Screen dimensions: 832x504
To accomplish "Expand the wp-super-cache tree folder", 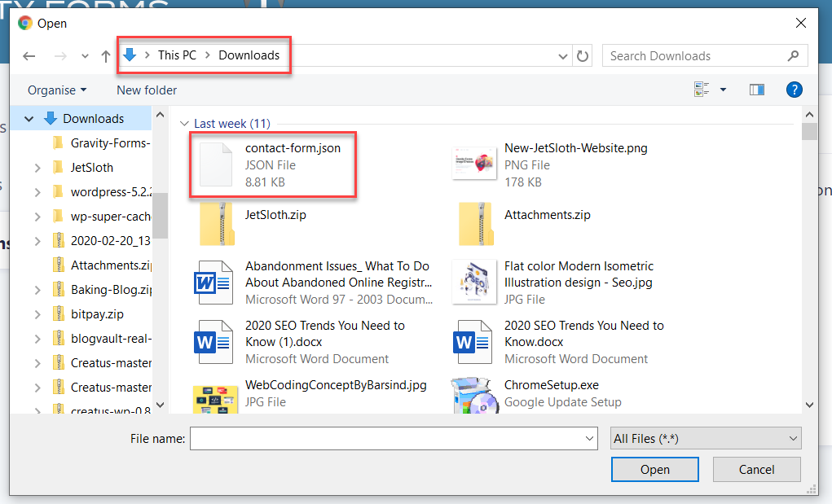I will pyautogui.click(x=37, y=217).
